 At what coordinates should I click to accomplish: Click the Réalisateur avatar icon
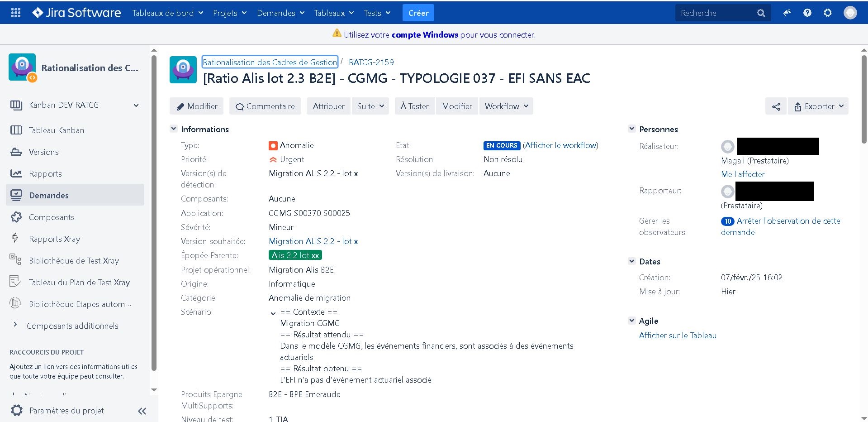tap(727, 147)
